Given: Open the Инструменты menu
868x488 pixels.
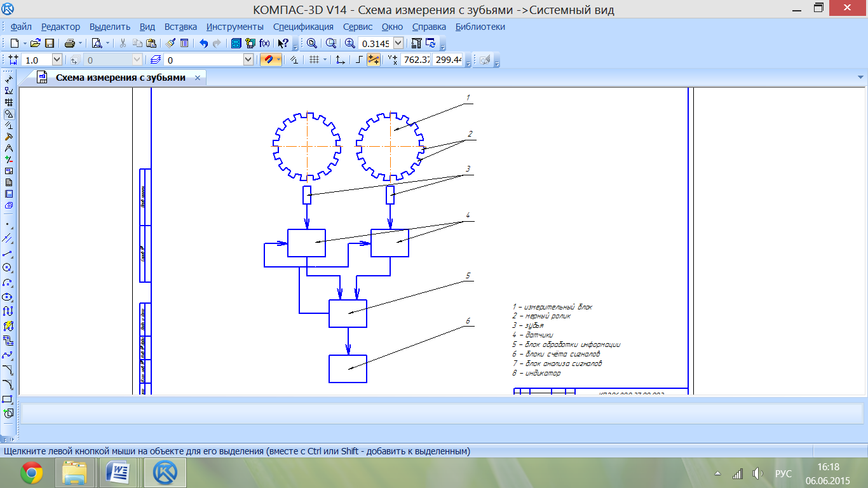Looking at the screenshot, I should 235,27.
